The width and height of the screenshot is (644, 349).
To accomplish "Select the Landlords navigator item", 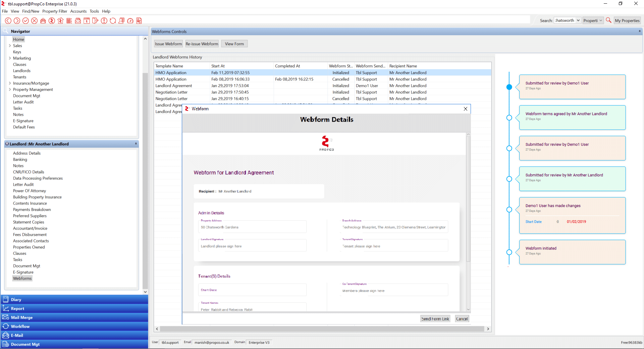I will [x=22, y=71].
